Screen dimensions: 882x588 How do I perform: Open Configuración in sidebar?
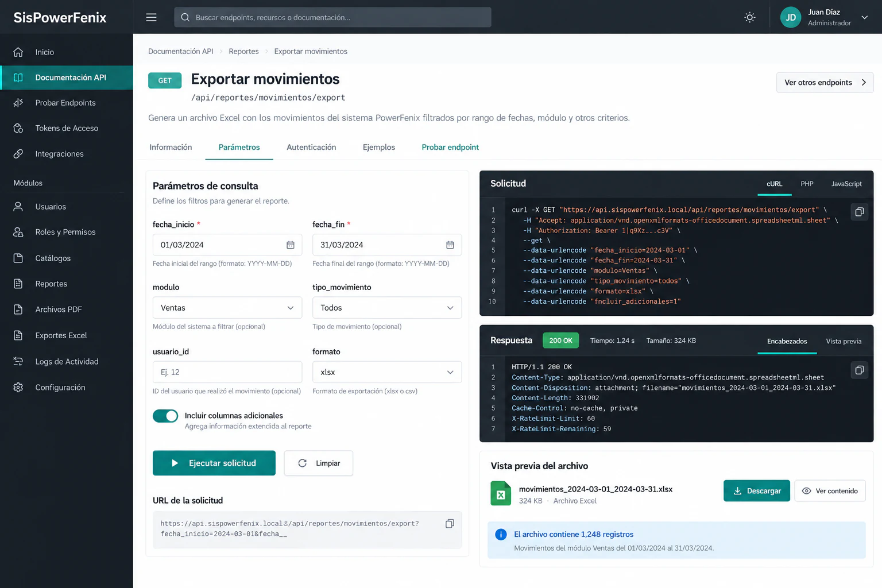67,388
